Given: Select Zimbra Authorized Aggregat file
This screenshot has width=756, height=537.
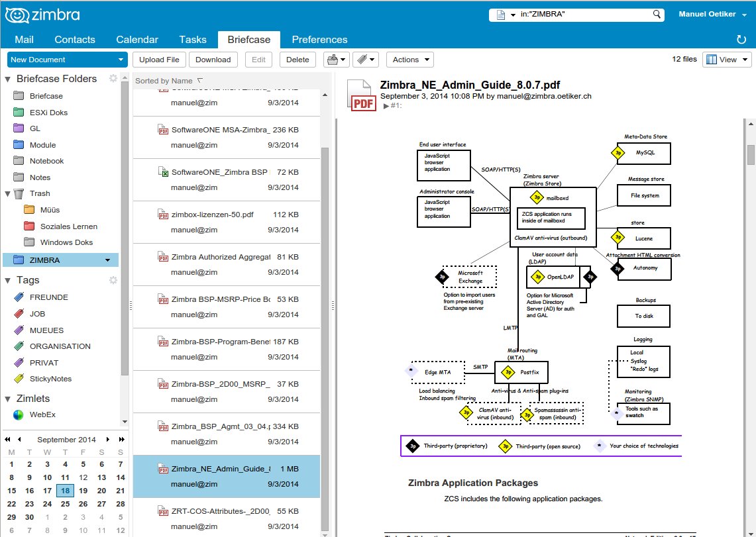Looking at the screenshot, I should pos(227,264).
